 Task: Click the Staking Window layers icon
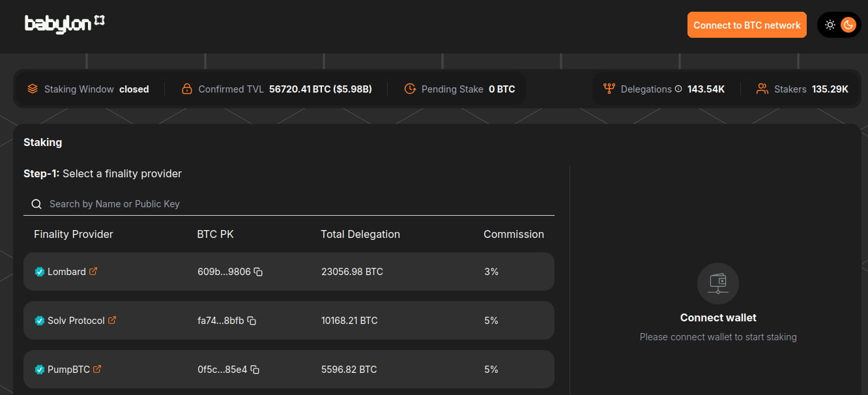pyautogui.click(x=33, y=89)
